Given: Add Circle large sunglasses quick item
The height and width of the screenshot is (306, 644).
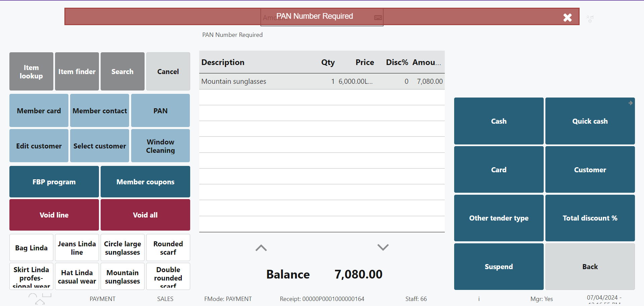Looking at the screenshot, I should point(122,248).
